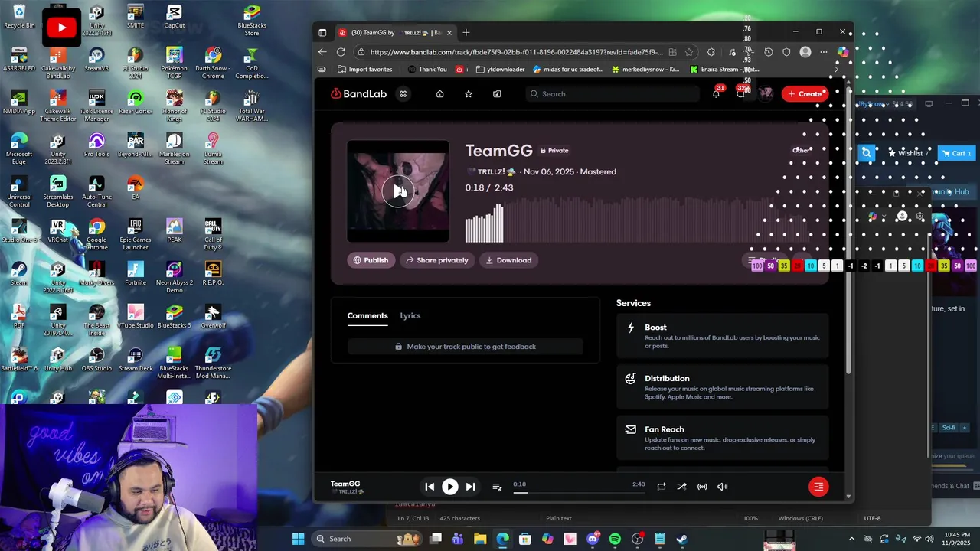Open the Distribution service

723,387
